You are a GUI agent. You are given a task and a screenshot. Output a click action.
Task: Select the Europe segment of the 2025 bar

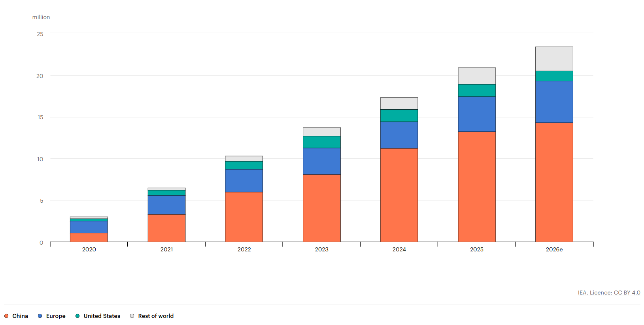pos(477,114)
